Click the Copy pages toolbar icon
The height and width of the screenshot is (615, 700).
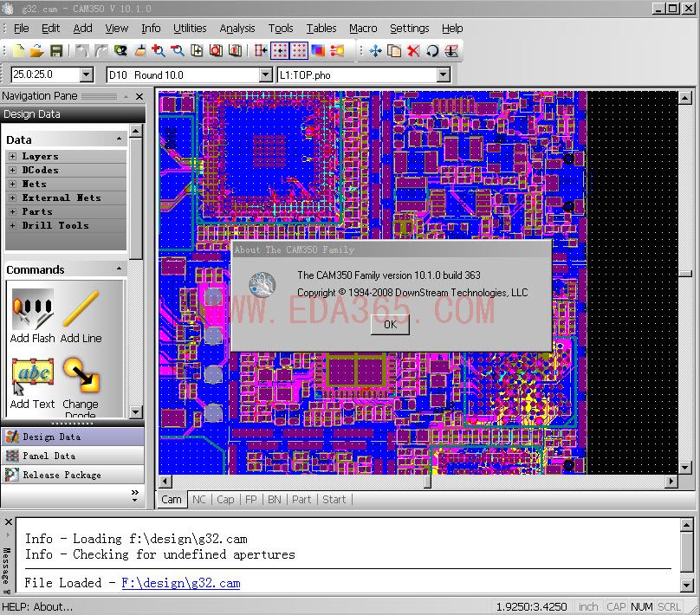(394, 50)
